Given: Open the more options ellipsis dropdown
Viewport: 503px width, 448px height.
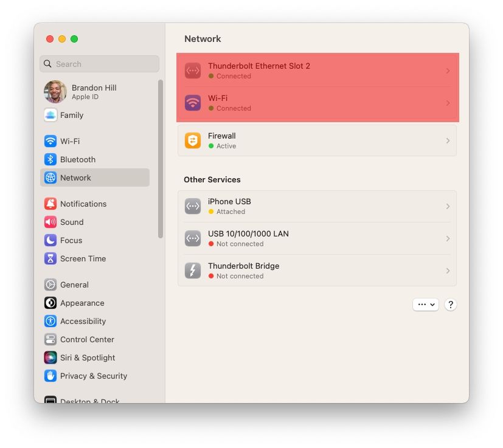Looking at the screenshot, I should point(425,304).
